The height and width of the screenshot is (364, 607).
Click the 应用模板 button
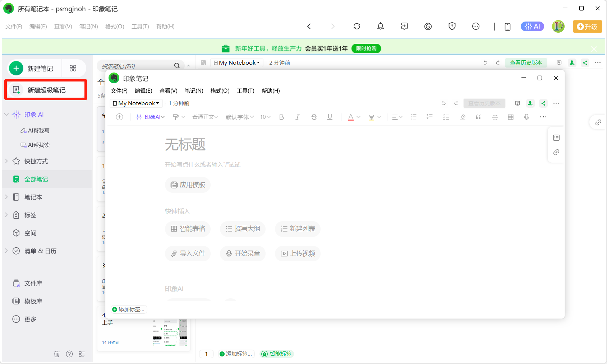[x=188, y=185]
